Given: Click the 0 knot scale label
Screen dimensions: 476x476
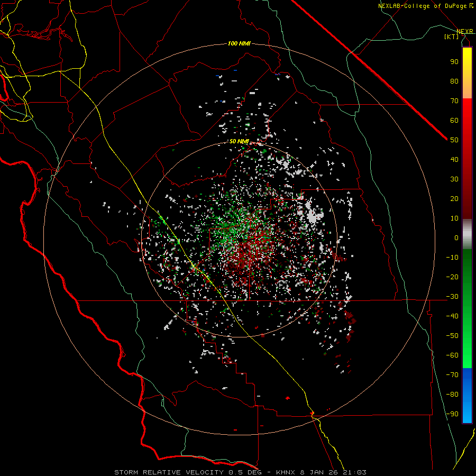Looking at the screenshot, I should (456, 237).
